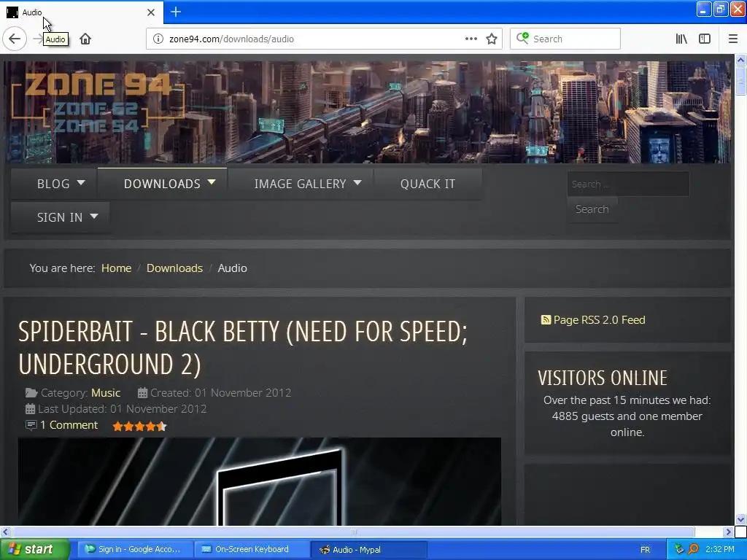Select the Audio - Mypal taskbar button

tap(368, 550)
